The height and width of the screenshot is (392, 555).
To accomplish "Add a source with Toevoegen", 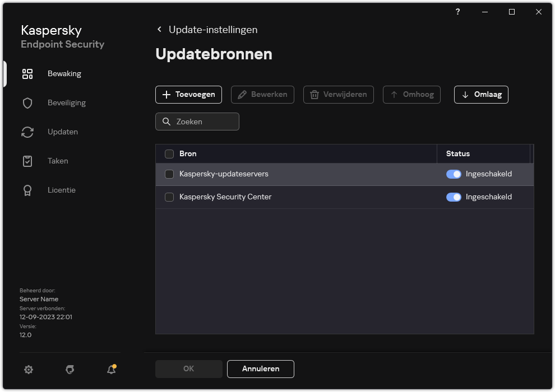I will (188, 94).
